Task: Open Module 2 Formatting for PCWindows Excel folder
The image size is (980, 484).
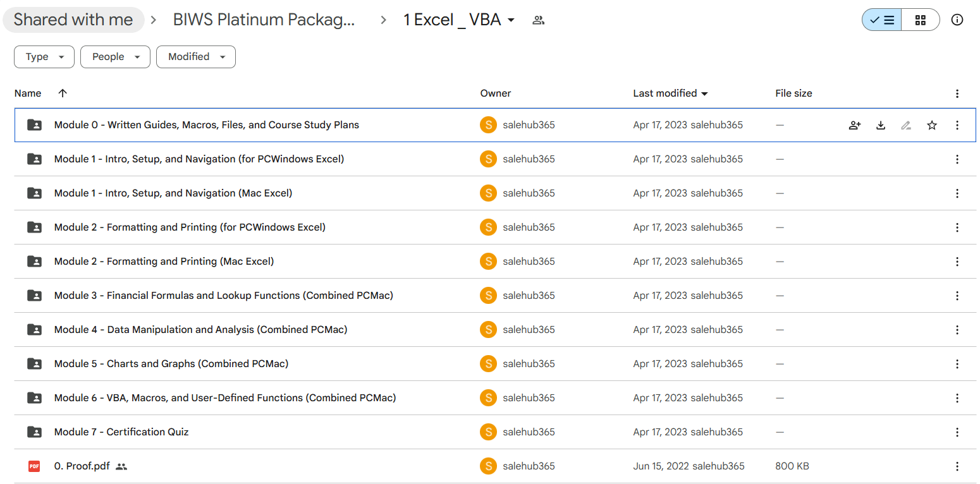Action: point(190,227)
